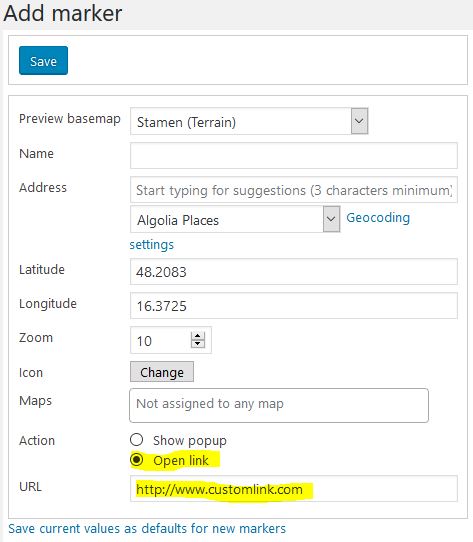
Task: Expand the Algolia Places geocoder dropdown arrow
Action: pos(331,219)
